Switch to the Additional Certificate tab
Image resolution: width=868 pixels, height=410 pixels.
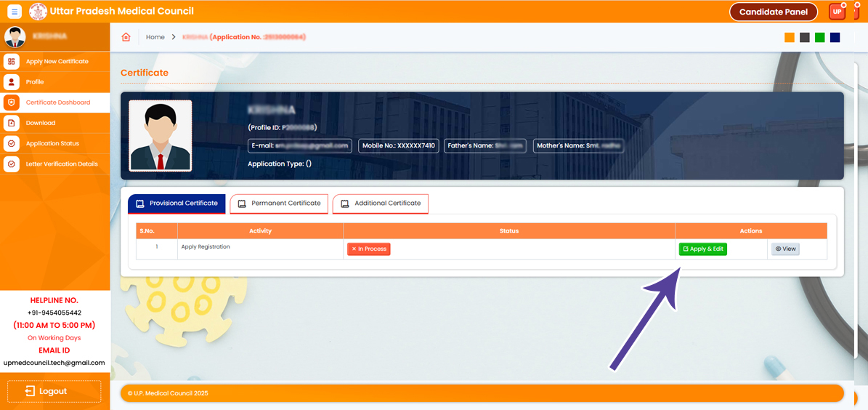(x=380, y=204)
